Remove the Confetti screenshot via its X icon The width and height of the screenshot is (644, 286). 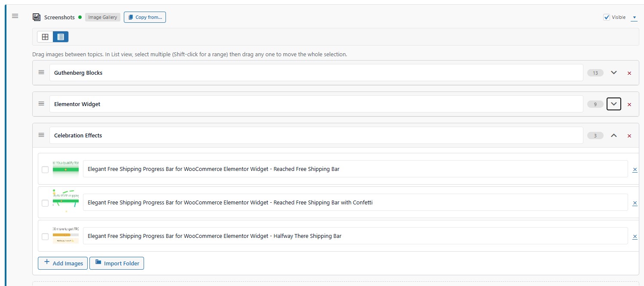tap(635, 203)
